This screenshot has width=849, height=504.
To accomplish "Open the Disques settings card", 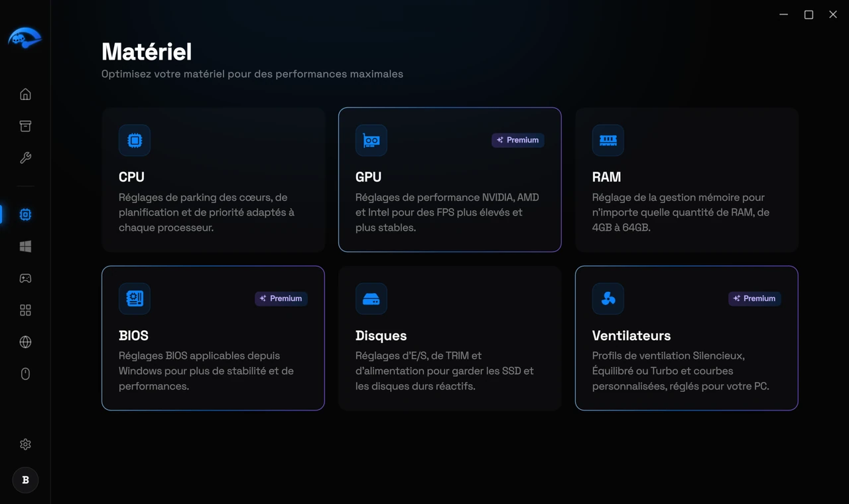I will click(x=450, y=338).
